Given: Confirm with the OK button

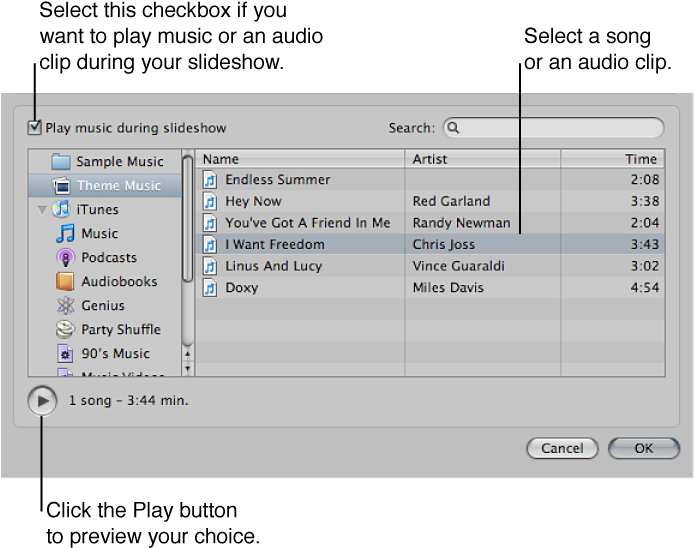Looking at the screenshot, I should coord(643,448).
